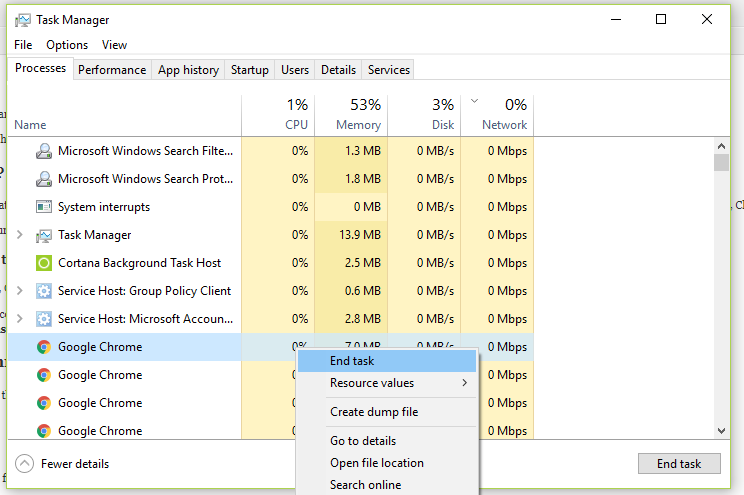Screen dimensions: 744x495
Task: Open the File menu
Action: tap(23, 45)
